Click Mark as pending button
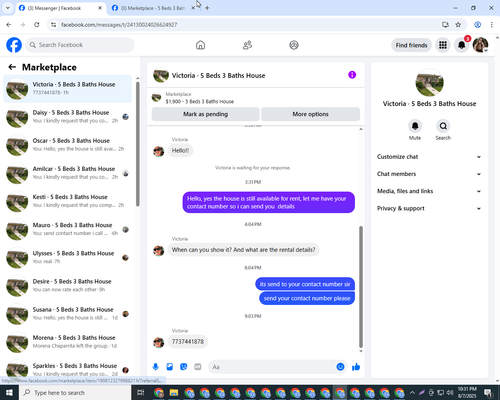 [205, 114]
